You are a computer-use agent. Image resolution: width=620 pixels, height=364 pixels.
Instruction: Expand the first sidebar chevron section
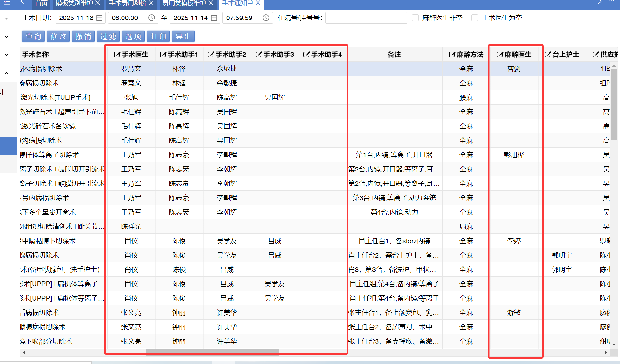click(x=7, y=18)
